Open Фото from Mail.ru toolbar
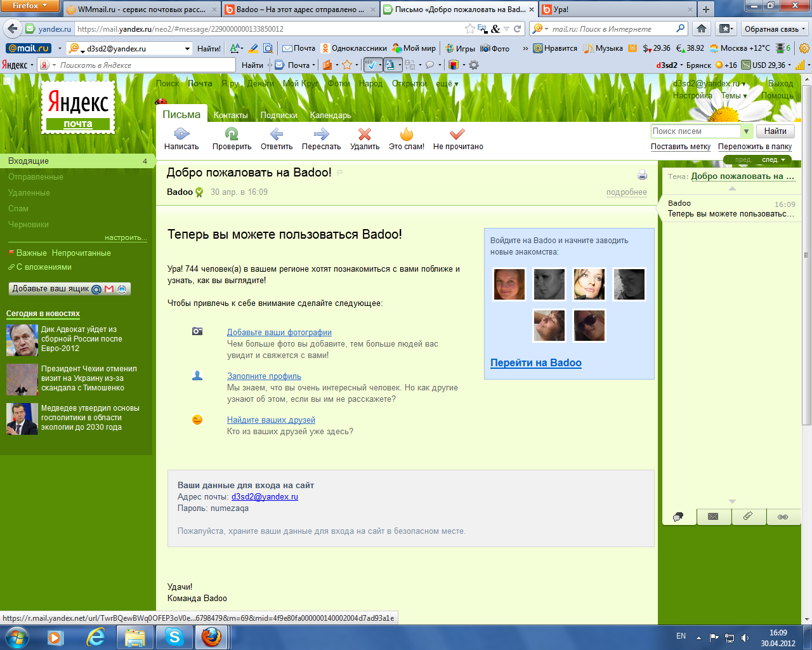The image size is (812, 650). pyautogui.click(x=495, y=48)
